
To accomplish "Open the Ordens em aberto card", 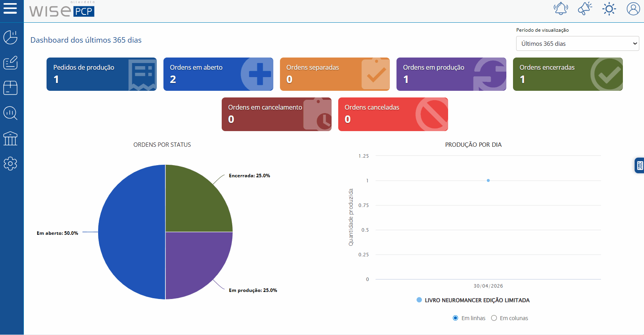I will coord(218,74).
